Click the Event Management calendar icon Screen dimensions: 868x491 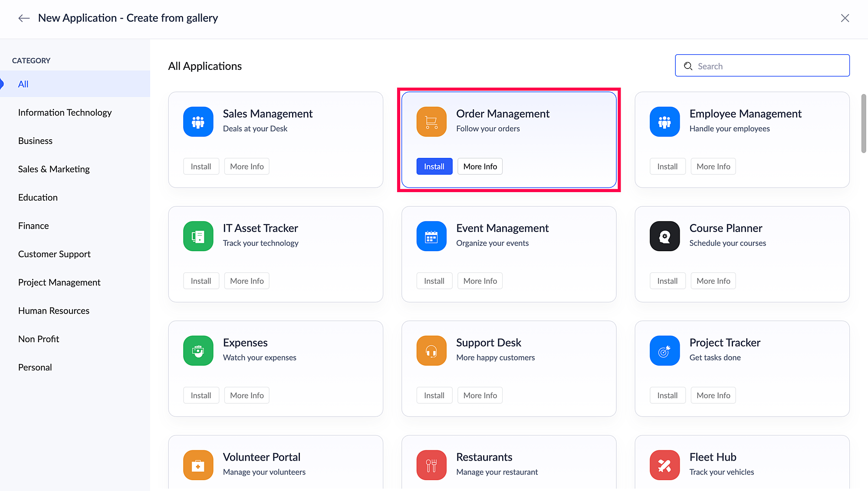[431, 236]
